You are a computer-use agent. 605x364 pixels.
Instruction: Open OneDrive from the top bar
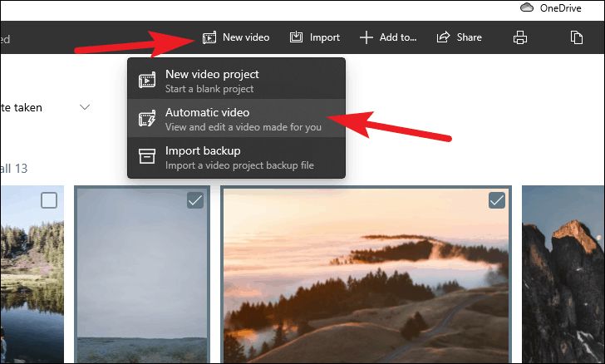pos(551,7)
